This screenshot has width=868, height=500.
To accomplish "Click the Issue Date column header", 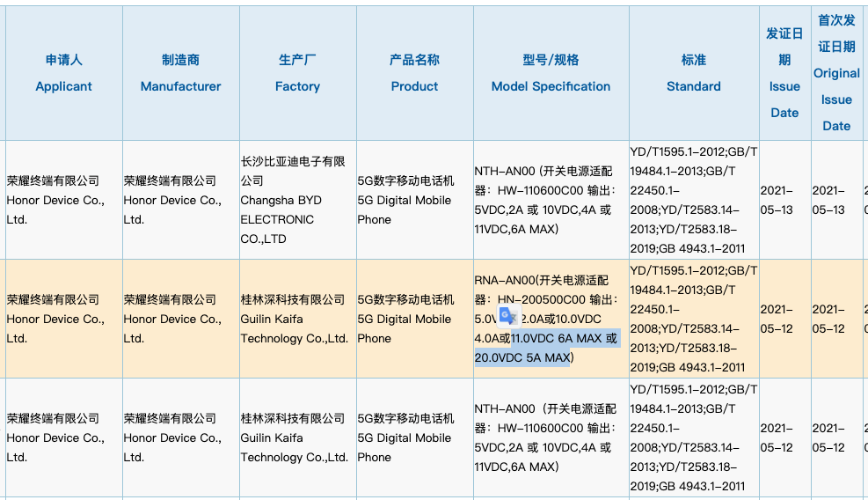I will click(x=784, y=73).
